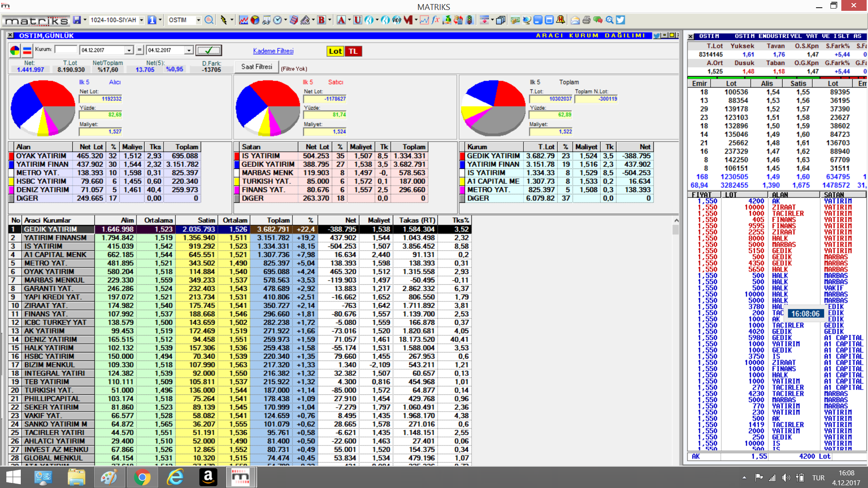Click the cascade windows icon

click(500, 20)
